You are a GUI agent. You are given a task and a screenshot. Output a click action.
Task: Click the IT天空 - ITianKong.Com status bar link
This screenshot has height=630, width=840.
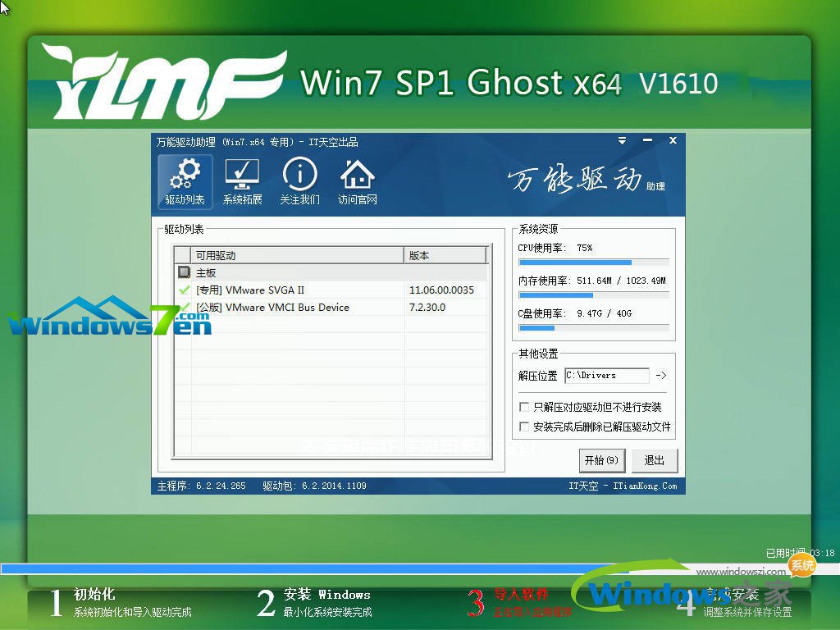pos(628,485)
